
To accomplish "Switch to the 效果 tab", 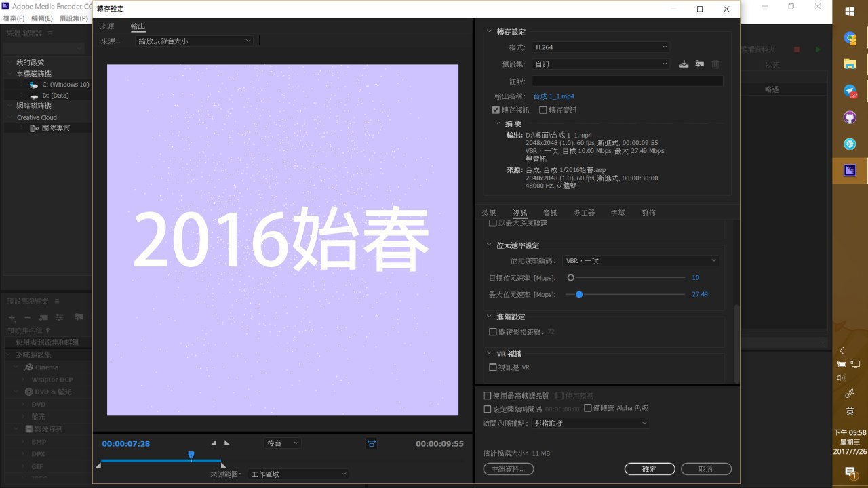I will click(x=489, y=213).
